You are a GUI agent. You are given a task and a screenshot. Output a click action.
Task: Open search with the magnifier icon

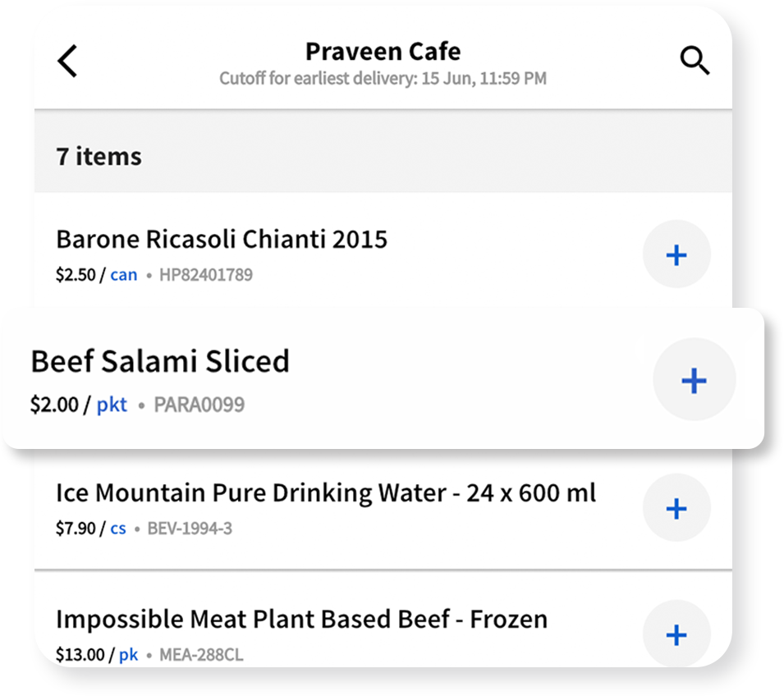click(695, 61)
